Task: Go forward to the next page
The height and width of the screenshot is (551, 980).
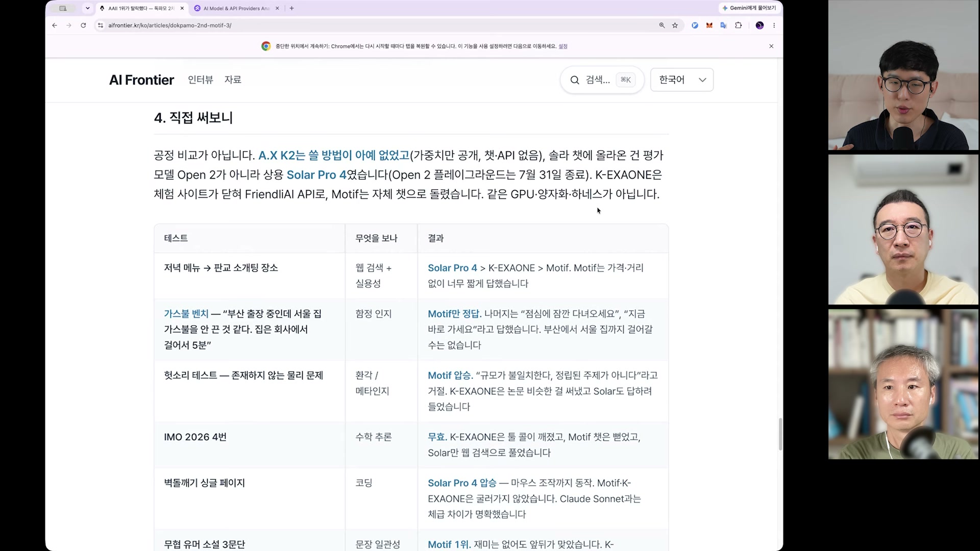Action: point(69,25)
